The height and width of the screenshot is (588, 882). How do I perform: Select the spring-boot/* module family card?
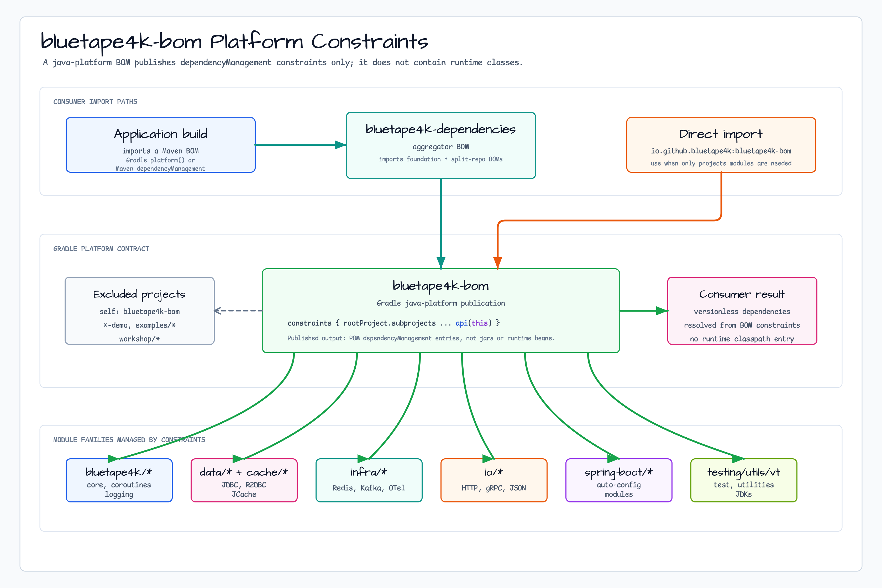pos(619,480)
